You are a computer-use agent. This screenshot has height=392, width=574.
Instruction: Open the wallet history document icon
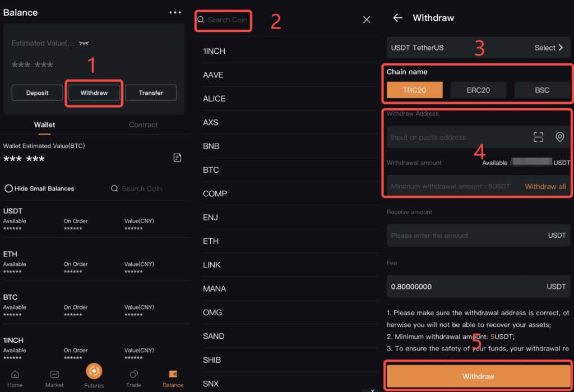pos(177,158)
